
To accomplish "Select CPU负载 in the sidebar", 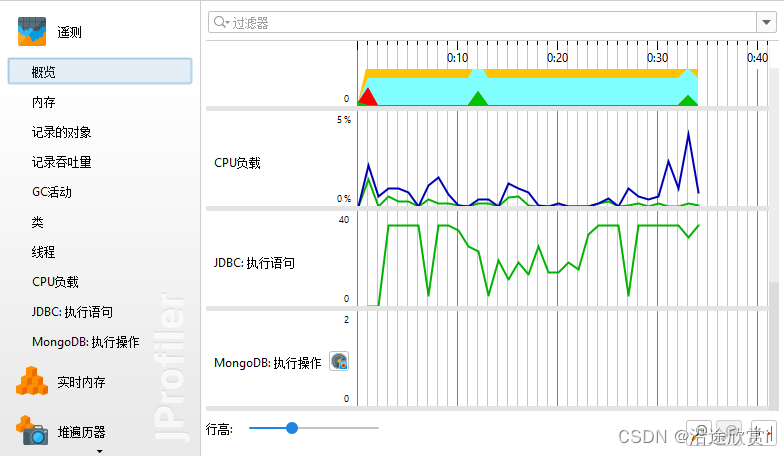I will [x=56, y=282].
